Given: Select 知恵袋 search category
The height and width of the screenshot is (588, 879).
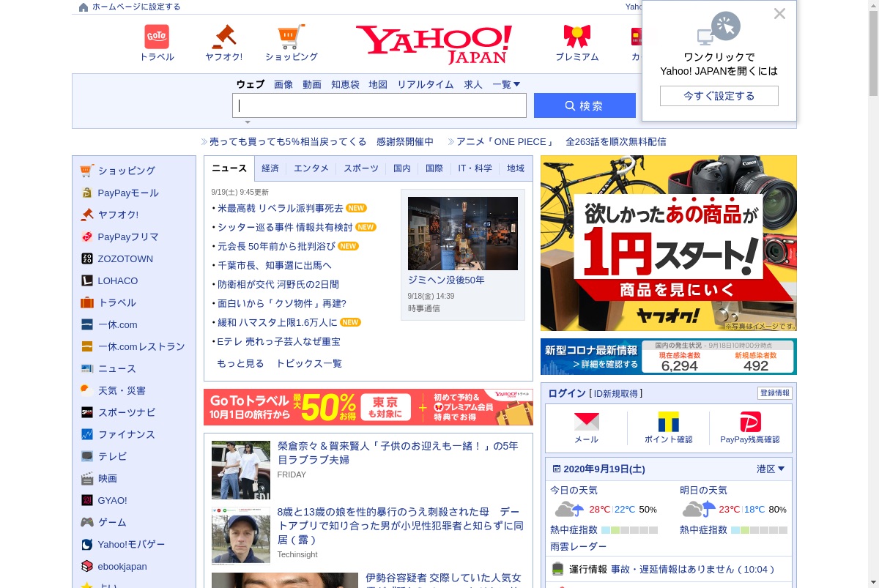Looking at the screenshot, I should [345, 84].
